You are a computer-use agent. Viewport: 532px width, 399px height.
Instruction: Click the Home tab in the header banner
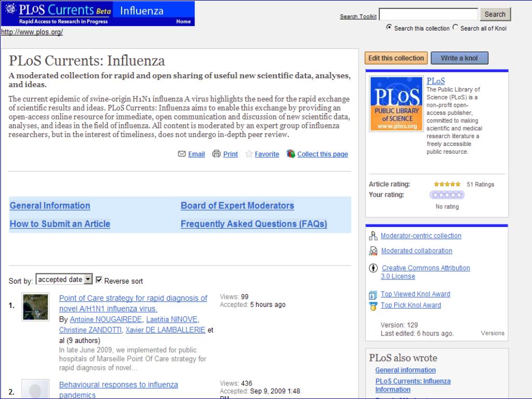pyautogui.click(x=183, y=21)
